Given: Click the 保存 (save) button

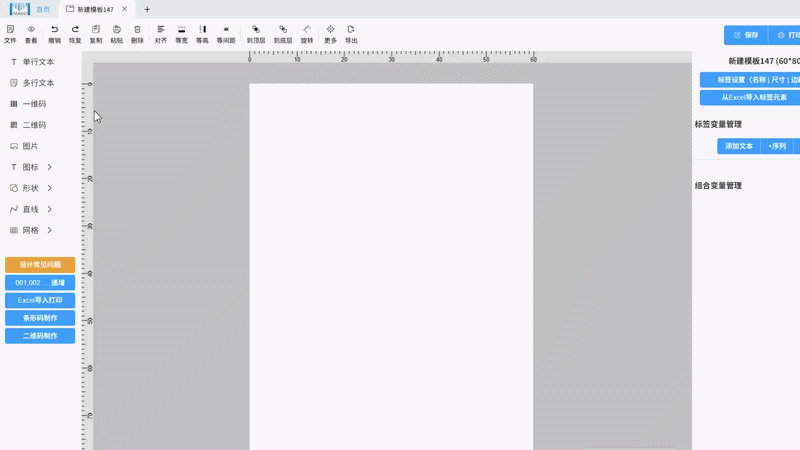Looking at the screenshot, I should point(746,35).
